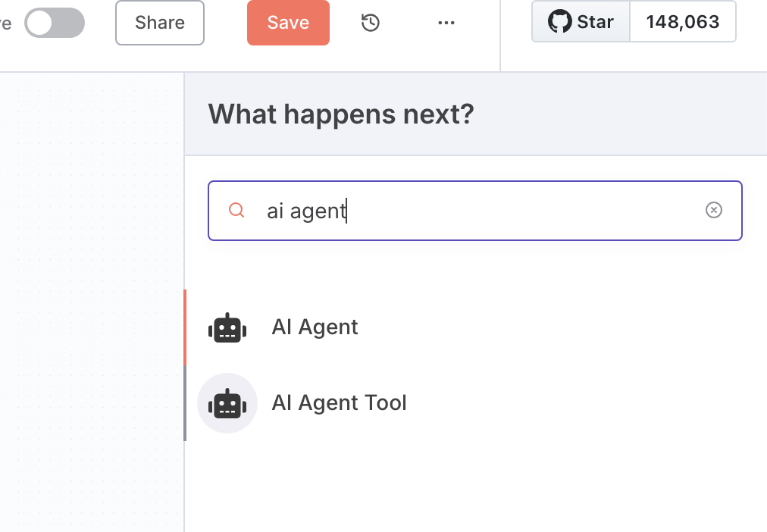This screenshot has height=532, width=767.
Task: Click the gray bar beside AI Agent Tool
Action: click(x=185, y=403)
